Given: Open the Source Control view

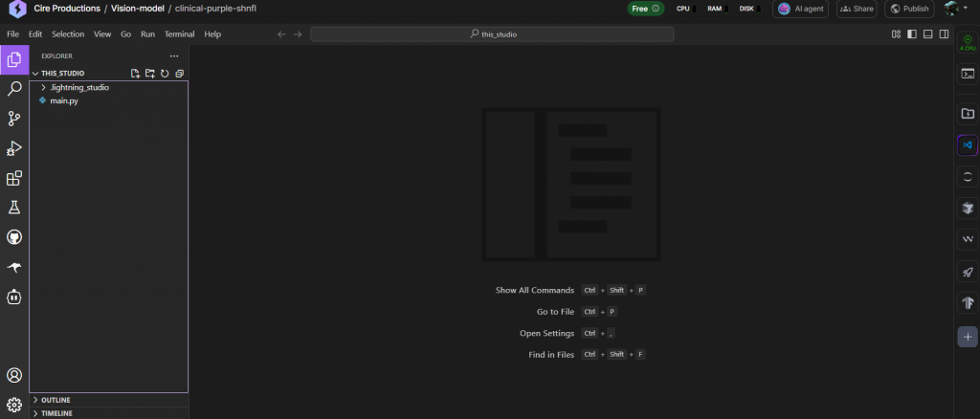Looking at the screenshot, I should click(x=14, y=119).
